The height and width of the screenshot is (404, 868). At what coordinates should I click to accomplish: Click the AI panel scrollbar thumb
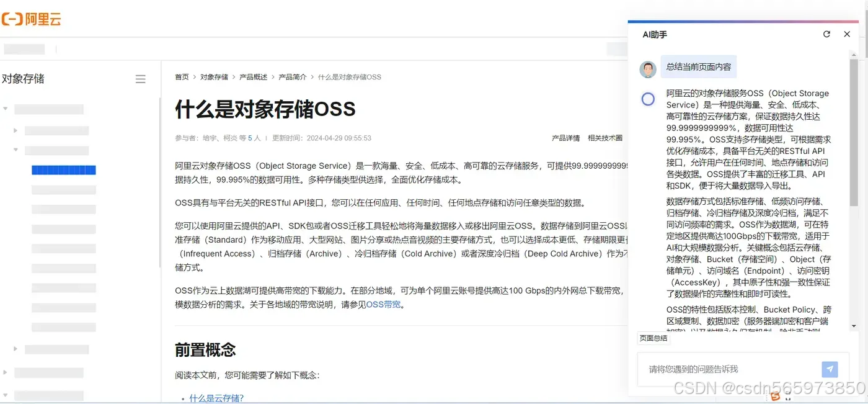pyautogui.click(x=854, y=132)
